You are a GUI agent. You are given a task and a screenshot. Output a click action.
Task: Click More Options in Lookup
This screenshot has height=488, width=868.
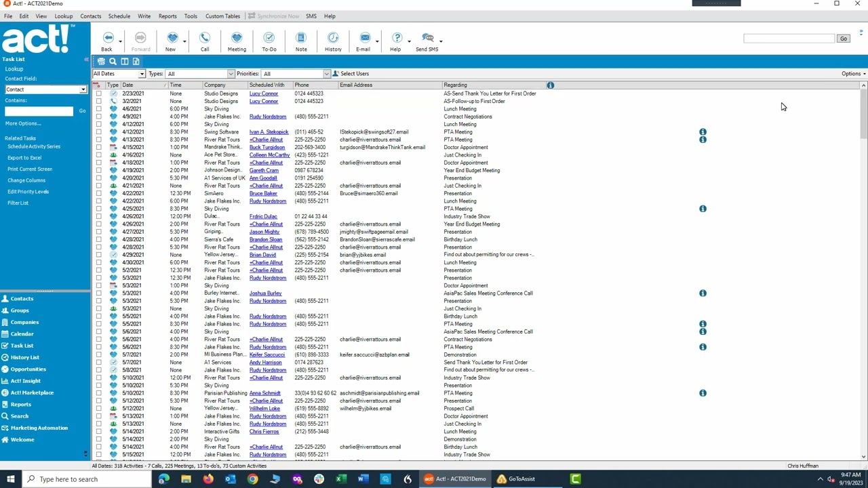coord(23,123)
